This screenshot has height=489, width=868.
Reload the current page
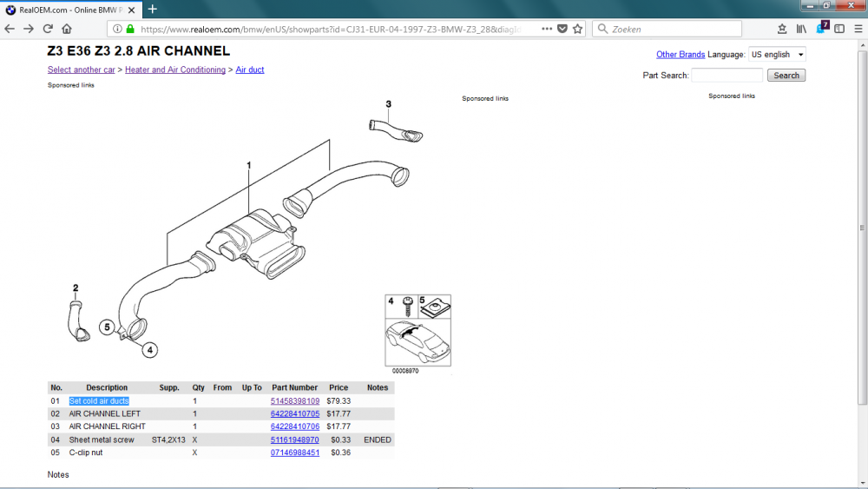48,29
